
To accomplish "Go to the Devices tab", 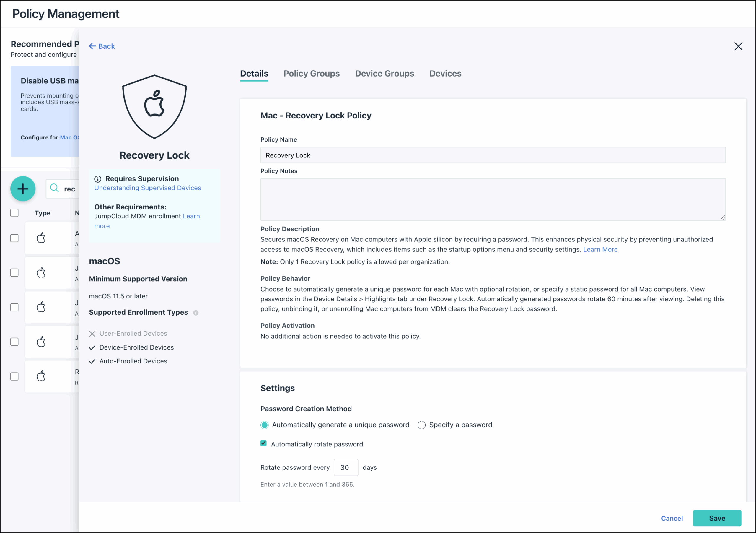I will tap(445, 74).
